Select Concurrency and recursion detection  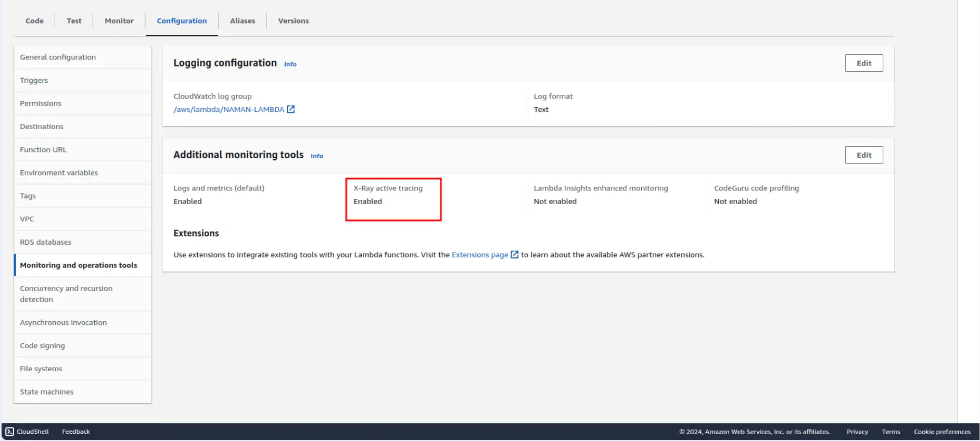[66, 294]
